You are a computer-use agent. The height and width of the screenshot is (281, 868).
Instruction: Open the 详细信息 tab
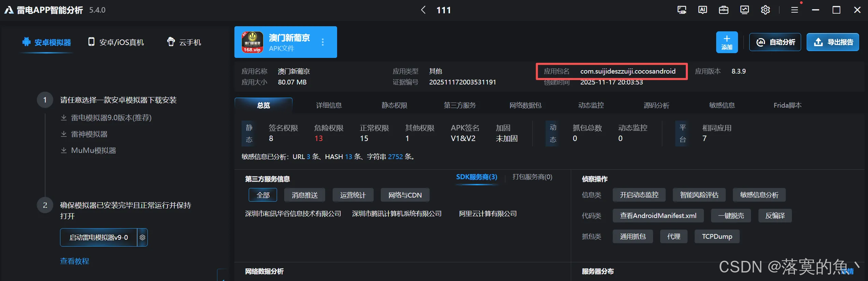tap(329, 105)
